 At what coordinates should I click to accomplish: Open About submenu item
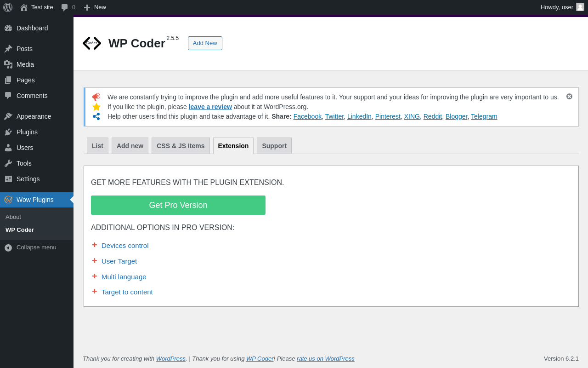[13, 217]
